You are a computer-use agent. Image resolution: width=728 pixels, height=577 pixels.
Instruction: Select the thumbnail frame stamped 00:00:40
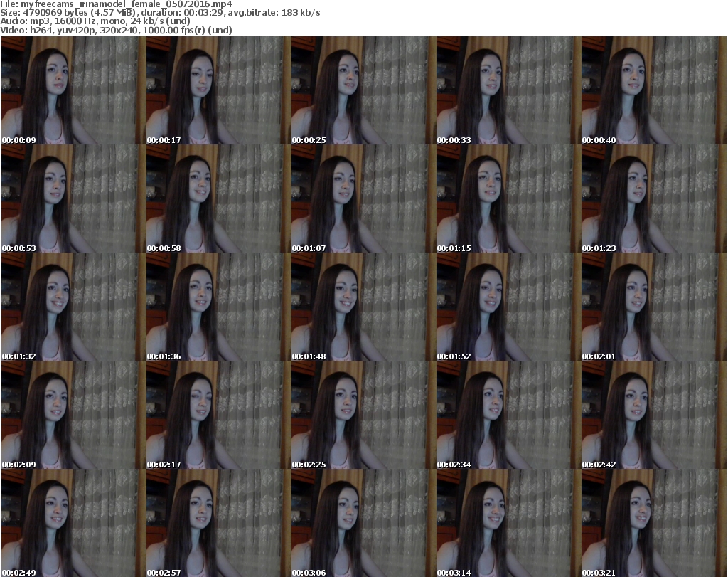point(653,90)
